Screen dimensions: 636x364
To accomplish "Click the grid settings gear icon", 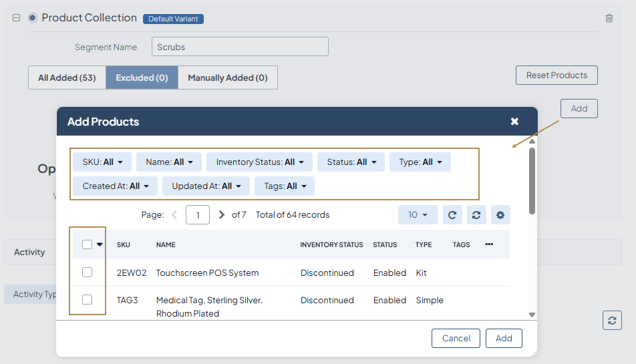I will [500, 215].
